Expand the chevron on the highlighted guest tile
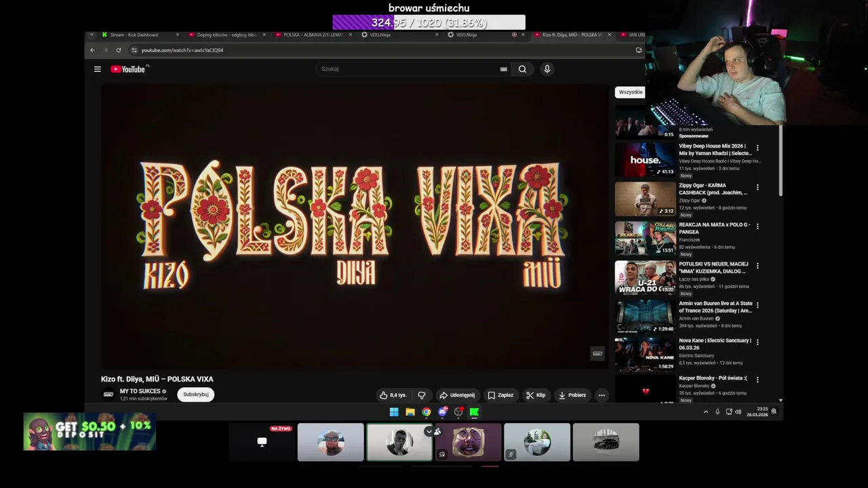The height and width of the screenshot is (488, 868). (428, 431)
